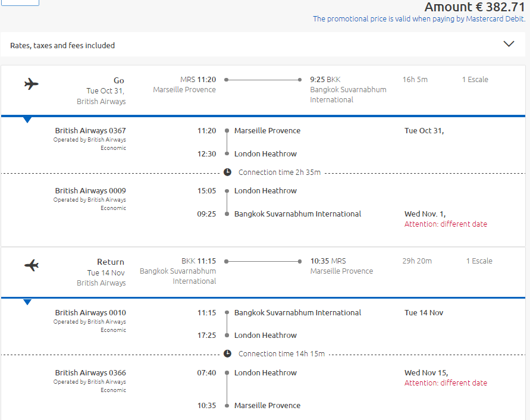Collapse the Go flight details triangle

(27, 120)
